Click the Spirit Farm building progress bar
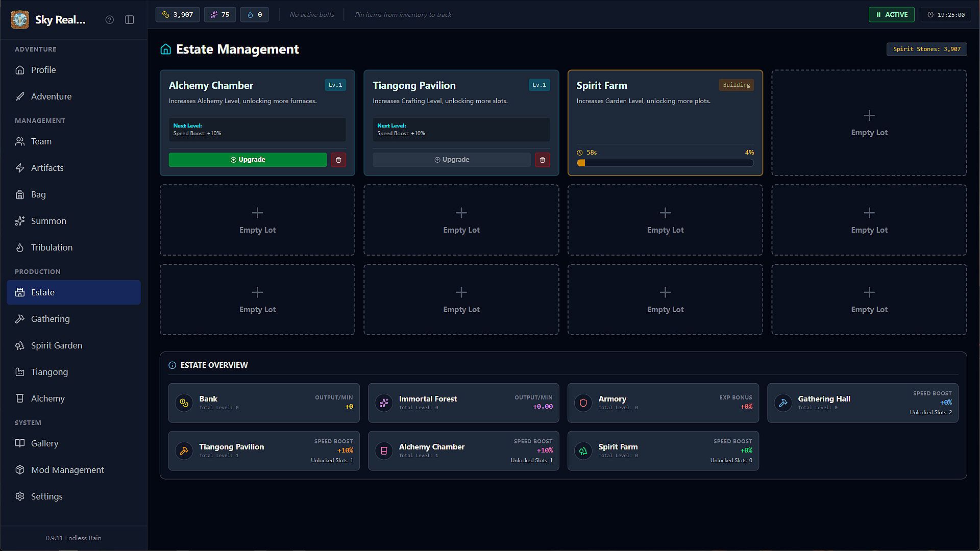Screen dimensions: 980x551 pyautogui.click(x=665, y=163)
